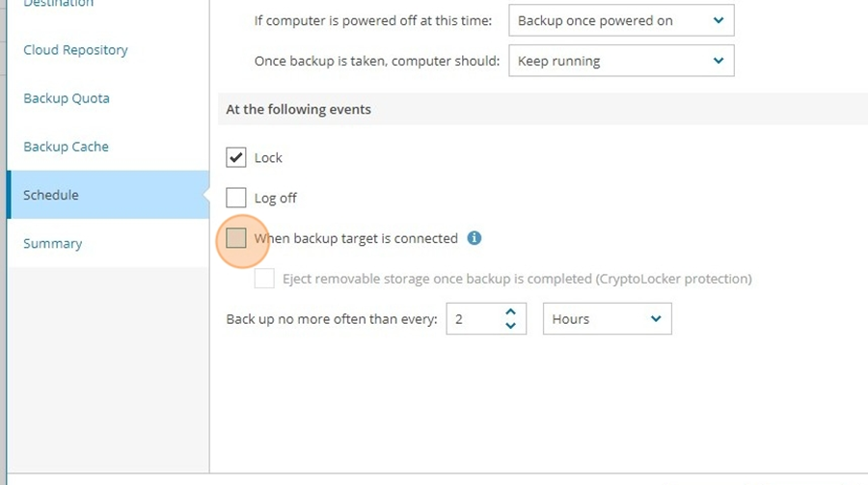The width and height of the screenshot is (868, 485).
Task: Go to the Cloud Repository step
Action: pyautogui.click(x=75, y=50)
